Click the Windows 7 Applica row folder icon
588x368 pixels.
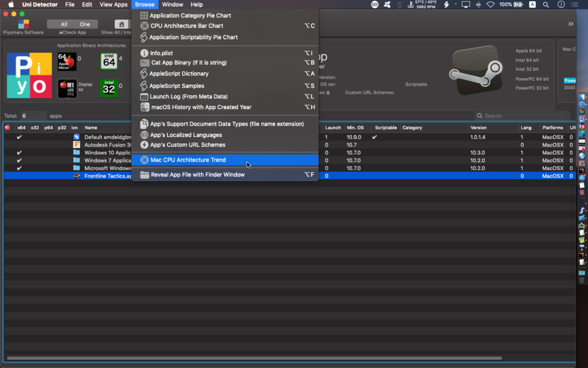tap(76, 160)
